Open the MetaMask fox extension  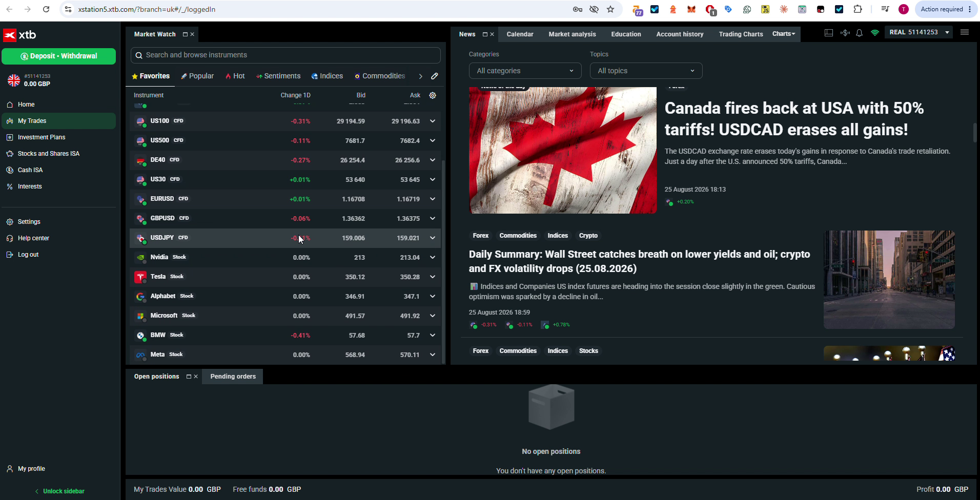[691, 9]
